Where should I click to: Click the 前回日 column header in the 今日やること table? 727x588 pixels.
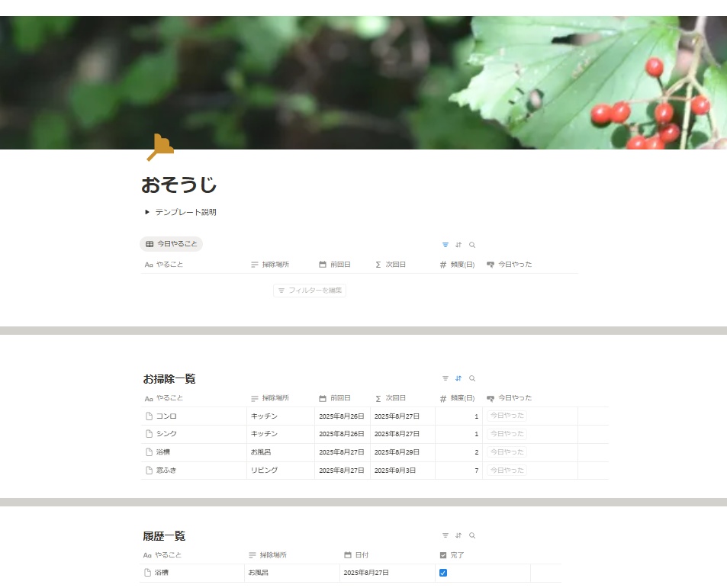click(335, 265)
